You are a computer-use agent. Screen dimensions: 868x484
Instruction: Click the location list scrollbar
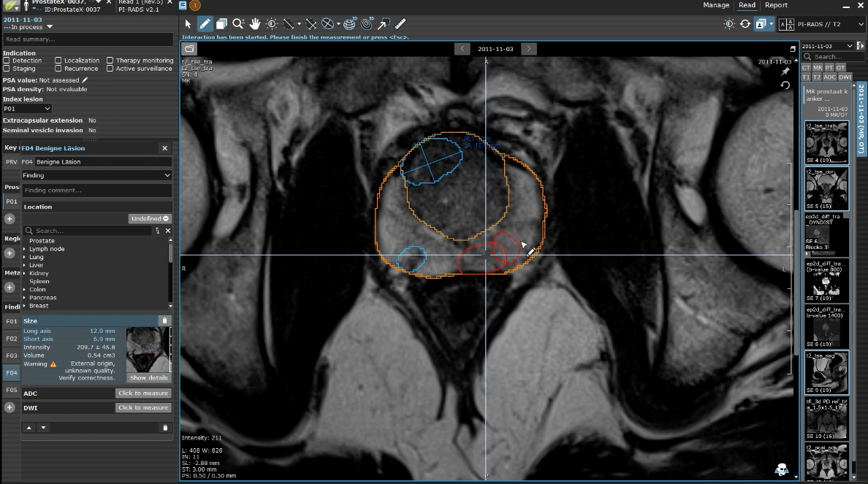pos(170,253)
